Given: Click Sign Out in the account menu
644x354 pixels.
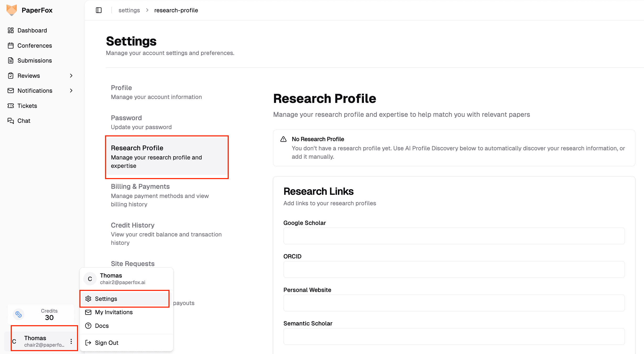Looking at the screenshot, I should [x=106, y=342].
